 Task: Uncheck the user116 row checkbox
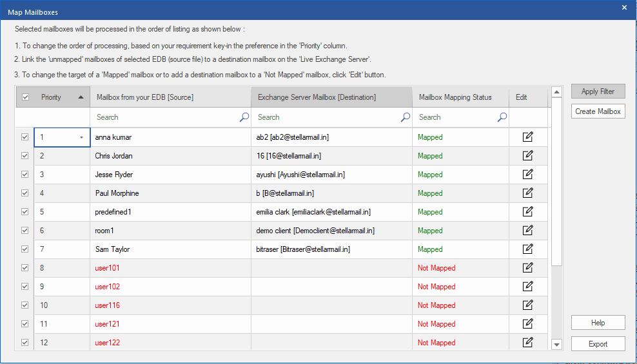point(24,305)
